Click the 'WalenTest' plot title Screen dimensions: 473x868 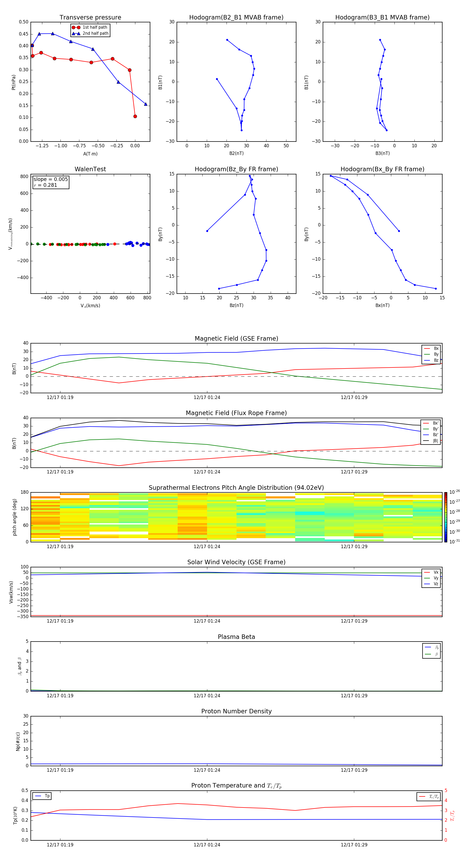pyautogui.click(x=90, y=169)
